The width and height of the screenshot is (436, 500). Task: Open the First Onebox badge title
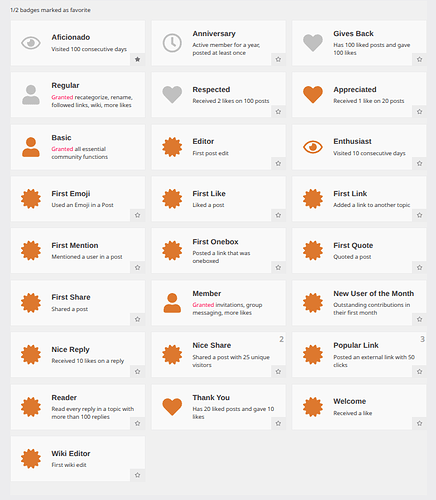[x=215, y=242]
